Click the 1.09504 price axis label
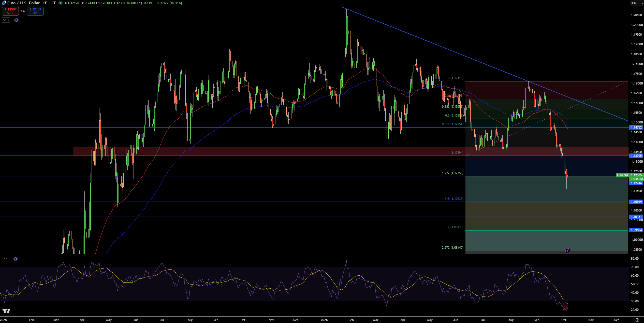The height and width of the screenshot is (323, 644). pyautogui.click(x=636, y=230)
